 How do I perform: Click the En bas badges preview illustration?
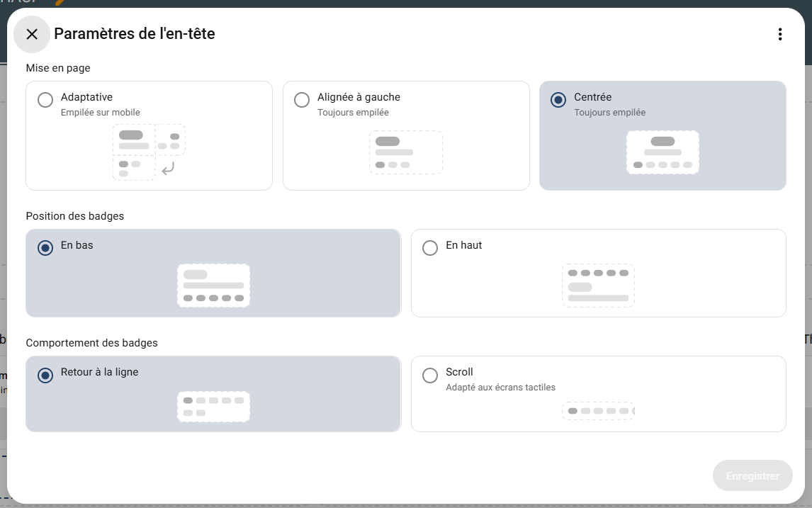tap(213, 286)
